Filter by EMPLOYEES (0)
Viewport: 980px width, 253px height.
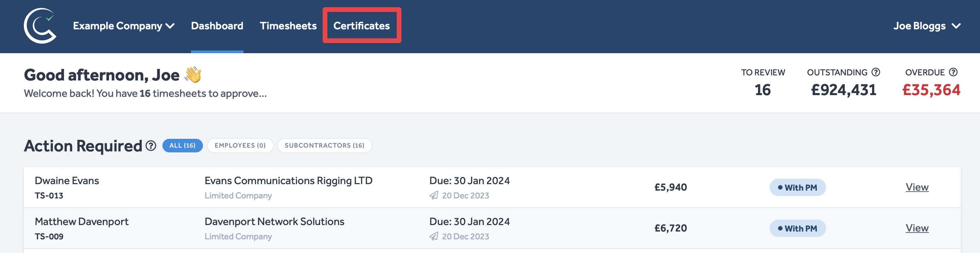click(x=240, y=146)
